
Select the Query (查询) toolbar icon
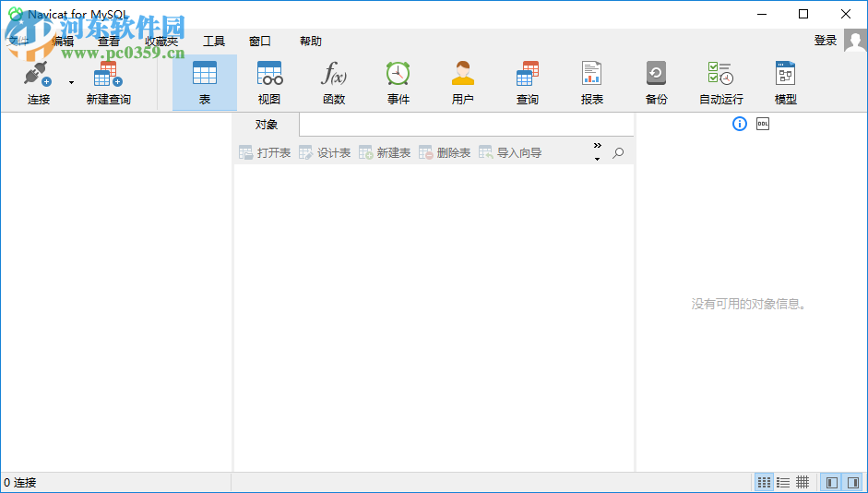pos(527,73)
